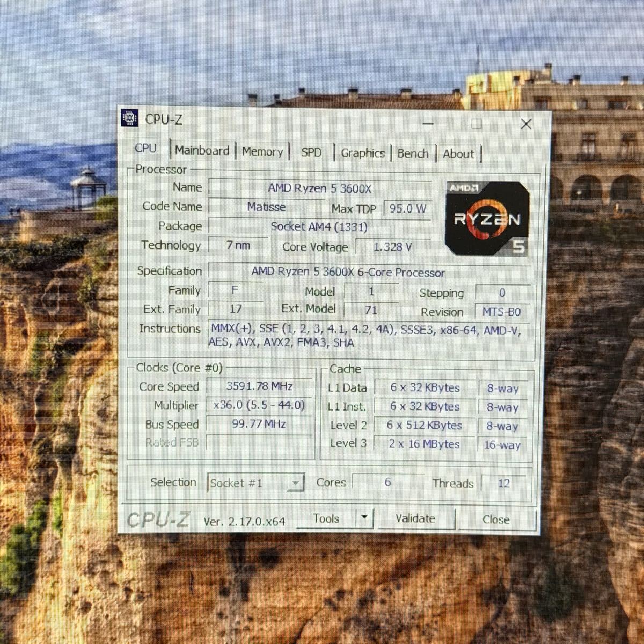Image resolution: width=644 pixels, height=644 pixels.
Task: Click the Max TDP value 95.0 W
Action: click(407, 209)
